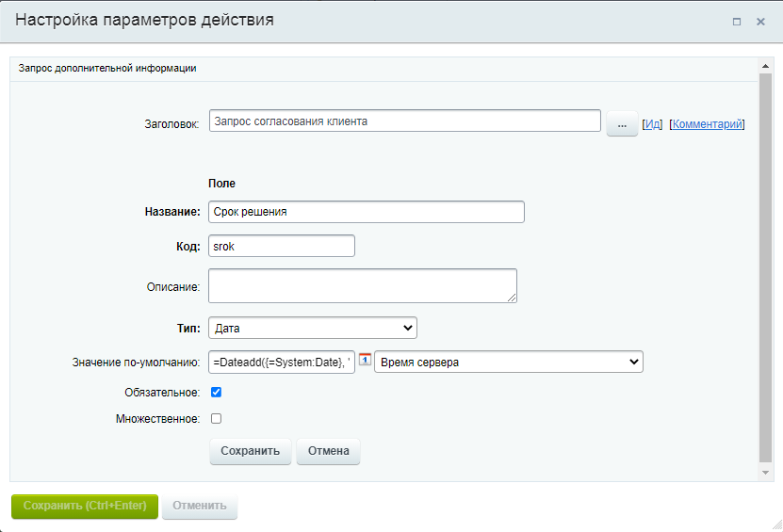Open the Комментарий link
Viewport: 783px width, 532px height.
click(707, 123)
